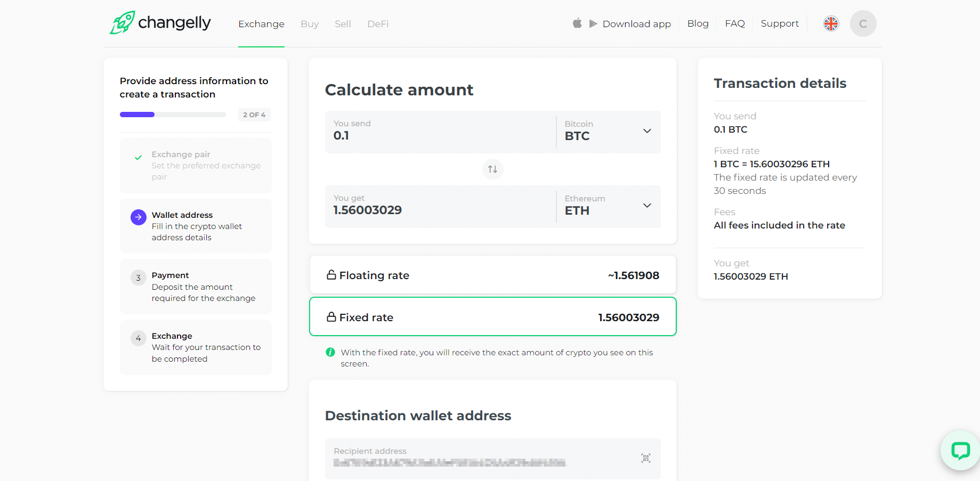Open the language selector flag icon
Screen dimensions: 980x481
tap(831, 23)
